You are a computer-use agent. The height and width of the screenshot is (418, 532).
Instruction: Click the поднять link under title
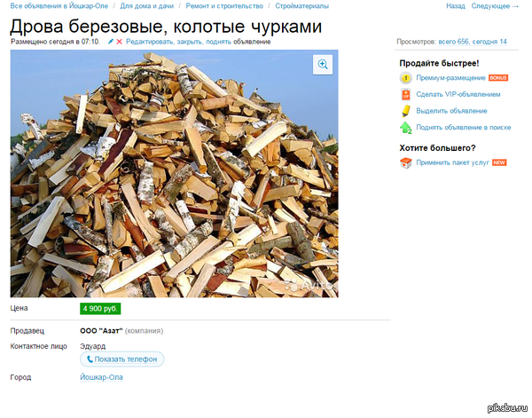[218, 42]
